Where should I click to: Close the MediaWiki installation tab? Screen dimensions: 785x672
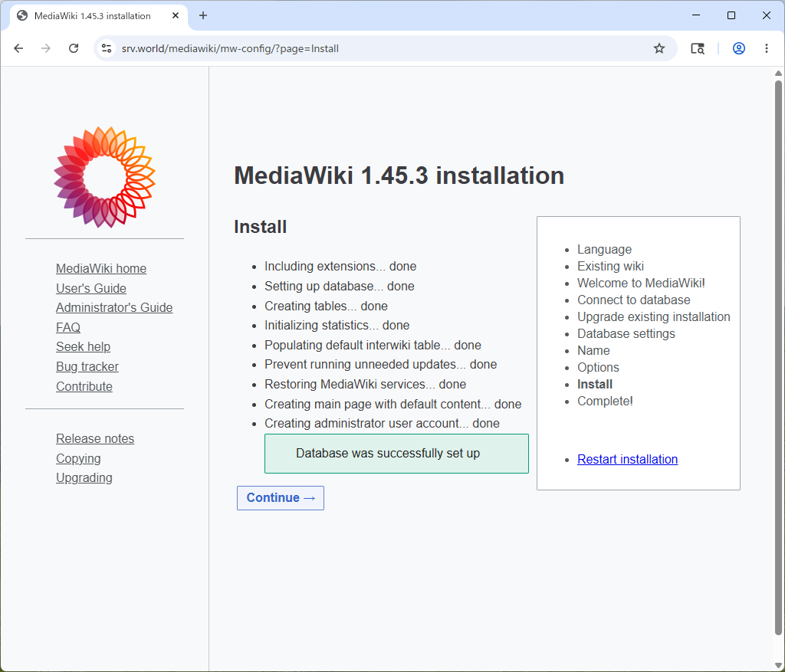click(x=176, y=15)
